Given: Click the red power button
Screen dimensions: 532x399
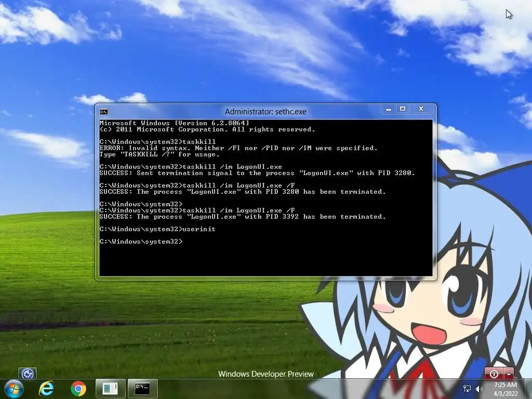Looking at the screenshot, I should tap(494, 374).
